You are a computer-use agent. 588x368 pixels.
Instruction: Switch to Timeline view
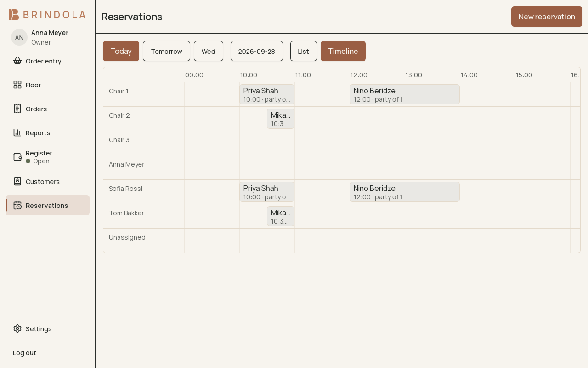[x=343, y=51]
